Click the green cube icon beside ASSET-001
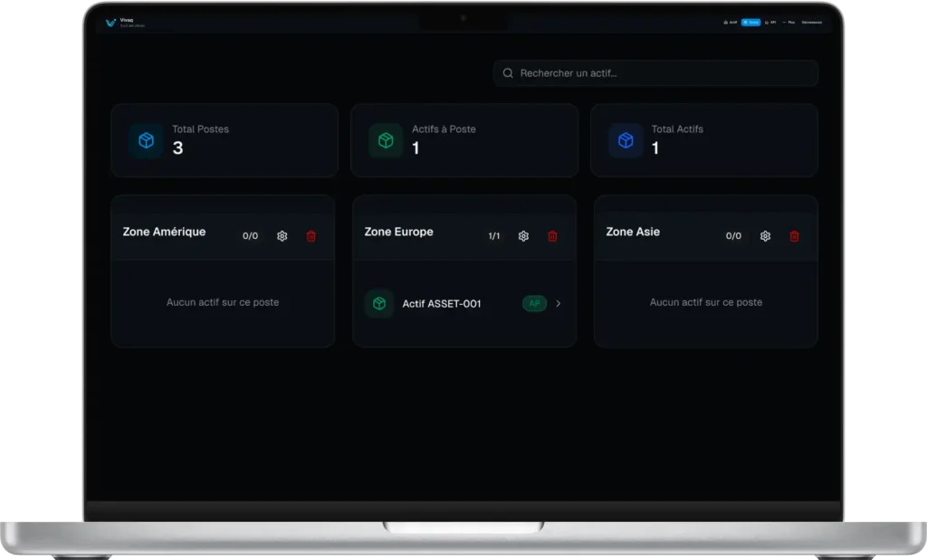The height and width of the screenshot is (560, 927). (x=379, y=303)
